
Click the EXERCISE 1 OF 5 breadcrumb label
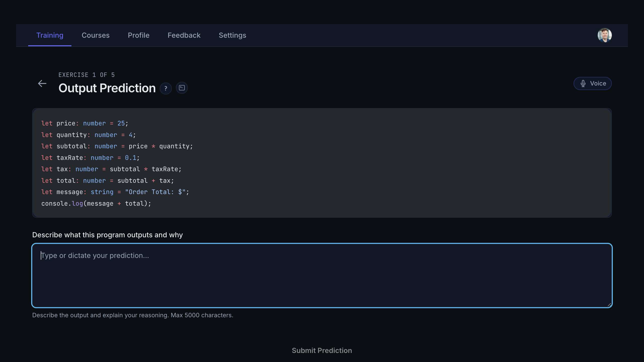click(x=87, y=75)
